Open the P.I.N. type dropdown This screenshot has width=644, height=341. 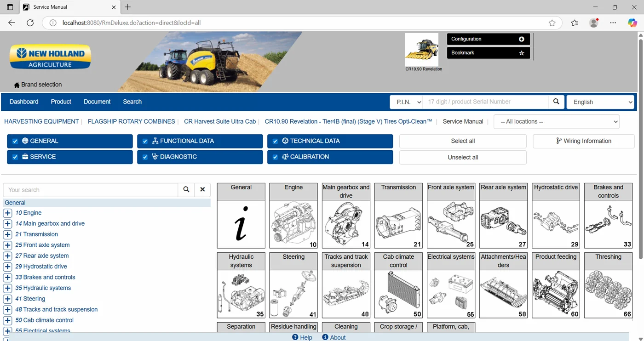(x=406, y=102)
